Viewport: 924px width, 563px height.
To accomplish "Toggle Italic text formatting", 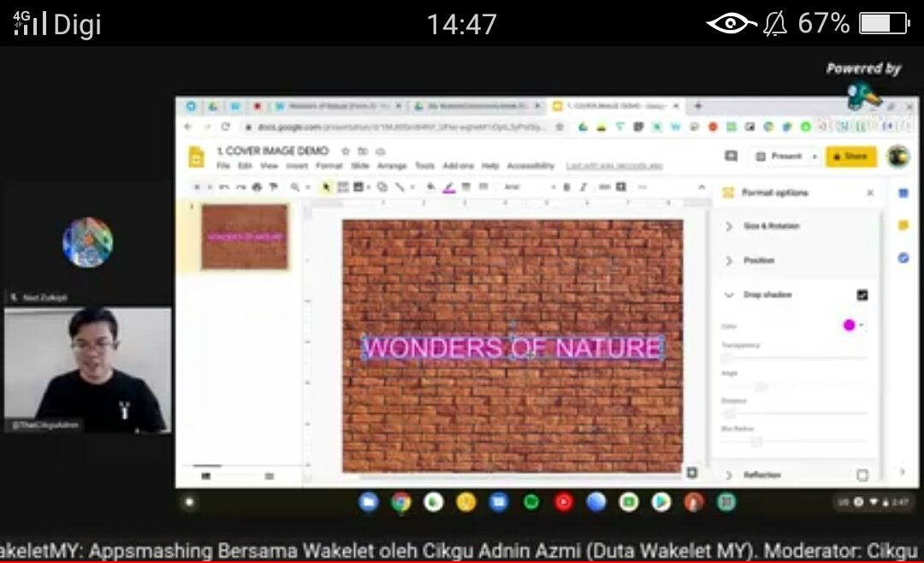I will [583, 187].
